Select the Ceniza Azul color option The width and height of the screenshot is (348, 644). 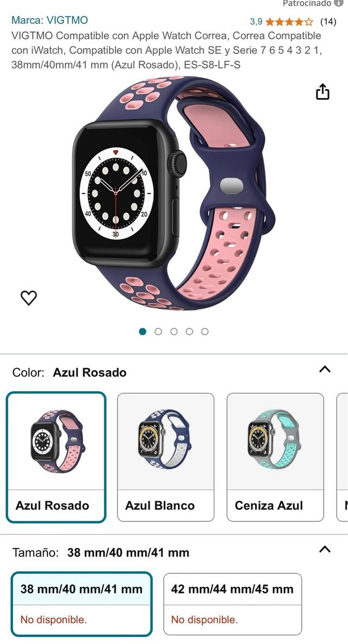point(275,457)
